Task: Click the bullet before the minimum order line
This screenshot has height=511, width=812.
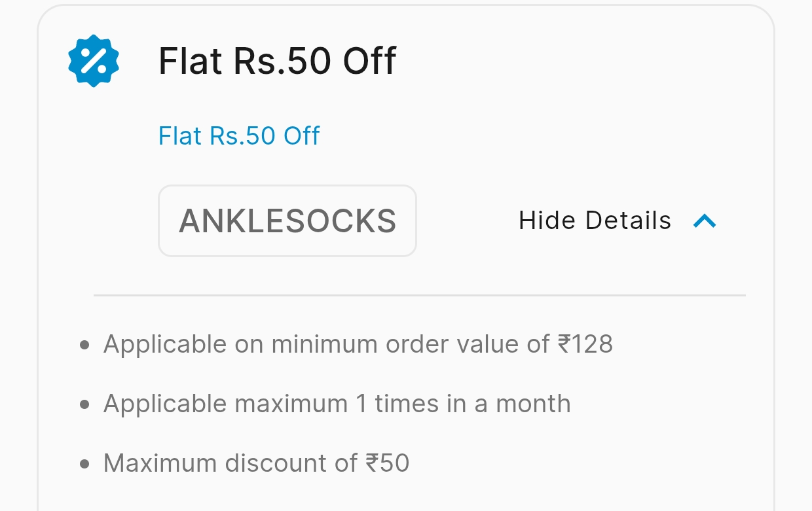Action: coord(84,345)
